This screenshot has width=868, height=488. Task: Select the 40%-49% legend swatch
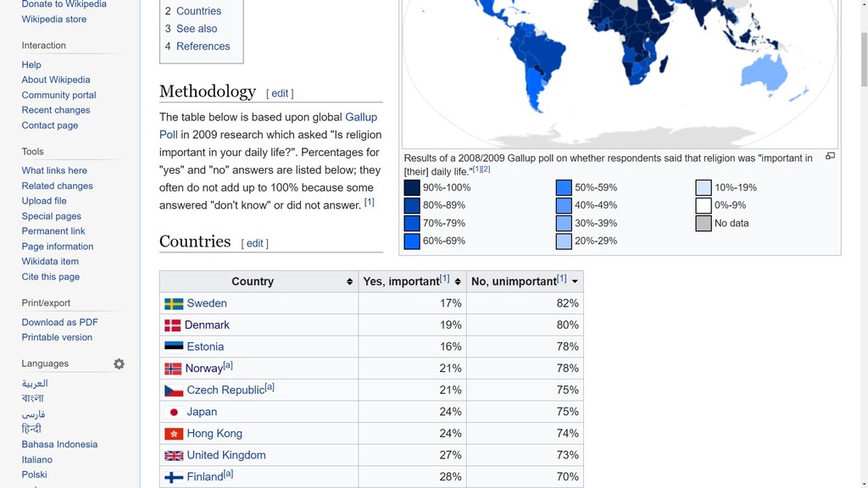564,205
